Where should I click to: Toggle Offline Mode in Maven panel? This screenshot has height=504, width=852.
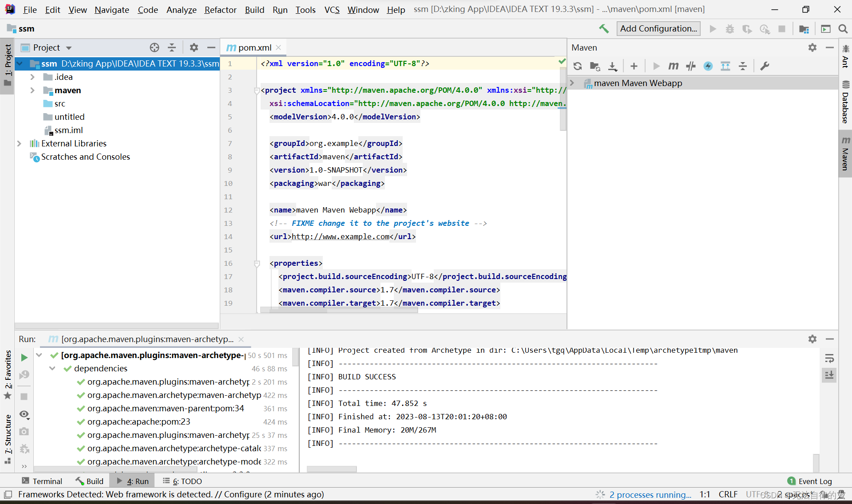coord(708,66)
